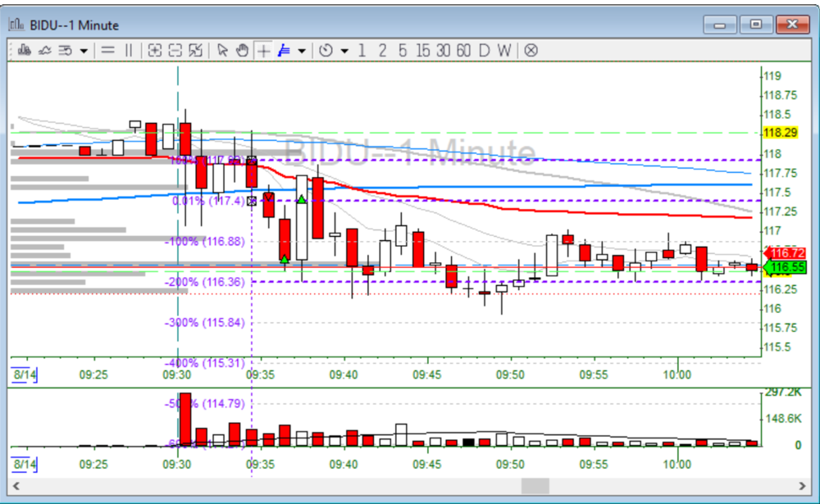This screenshot has width=820, height=504.
Task: Click the circled X cancel icon
Action: (x=531, y=51)
